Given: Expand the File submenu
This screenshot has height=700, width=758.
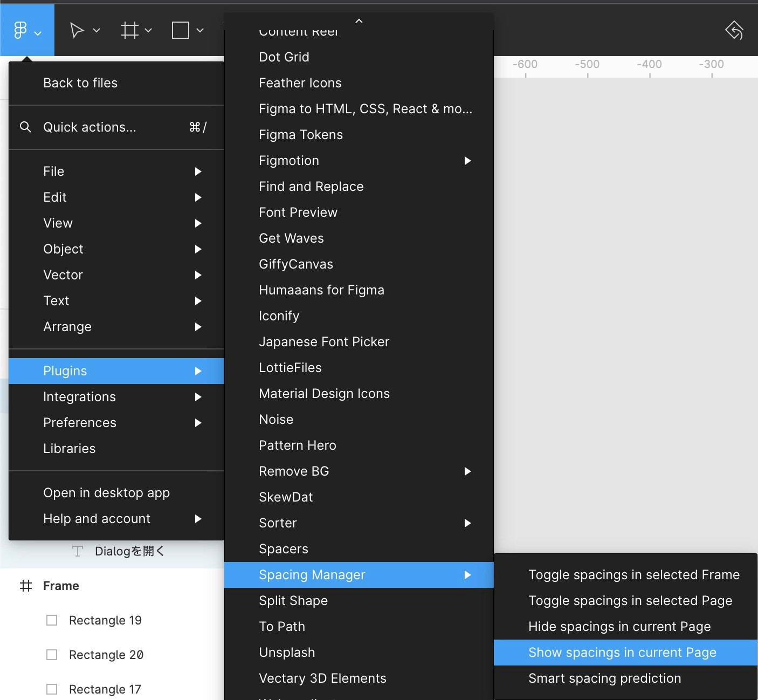Looking at the screenshot, I should (116, 171).
